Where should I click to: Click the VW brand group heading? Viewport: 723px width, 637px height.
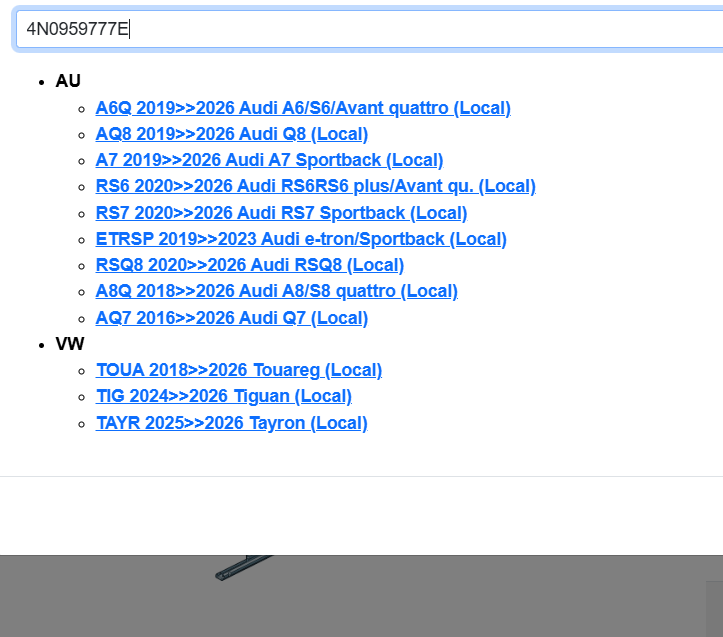point(69,344)
